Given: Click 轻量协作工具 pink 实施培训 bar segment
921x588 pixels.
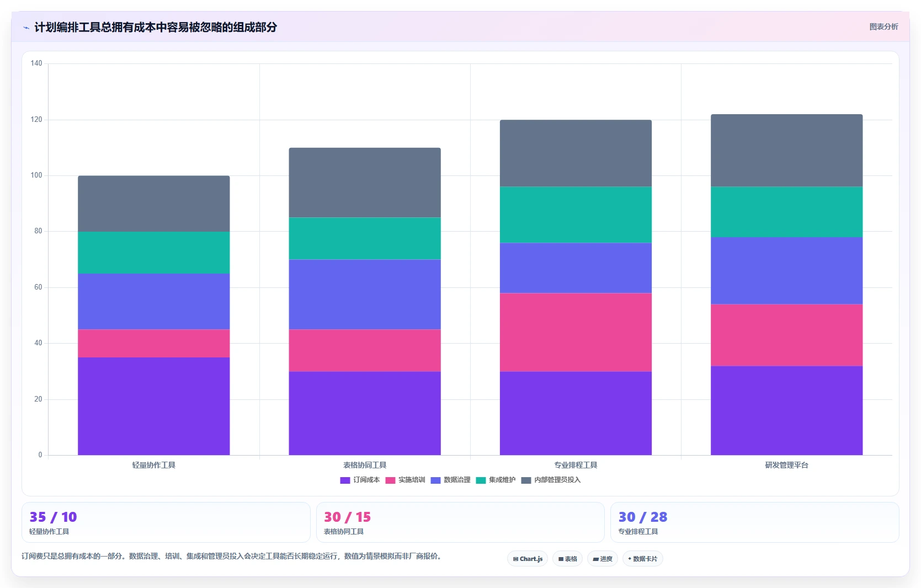Looking at the screenshot, I should tap(153, 343).
